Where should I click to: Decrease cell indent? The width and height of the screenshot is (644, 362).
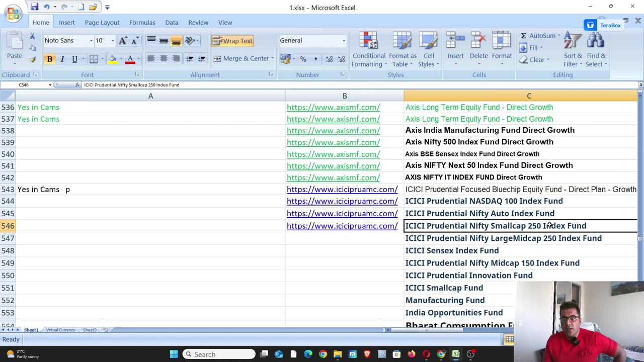tap(190, 59)
